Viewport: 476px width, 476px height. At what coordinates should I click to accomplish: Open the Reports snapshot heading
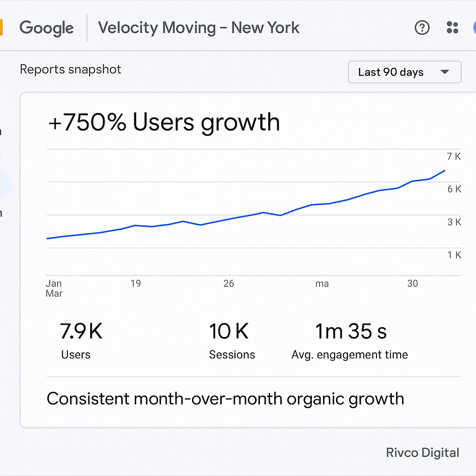click(70, 69)
